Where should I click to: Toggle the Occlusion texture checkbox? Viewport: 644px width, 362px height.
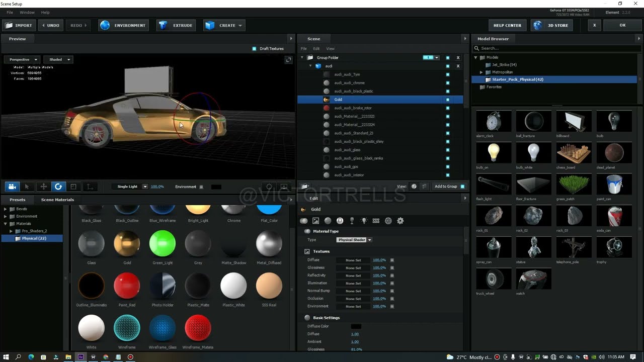pos(392,299)
